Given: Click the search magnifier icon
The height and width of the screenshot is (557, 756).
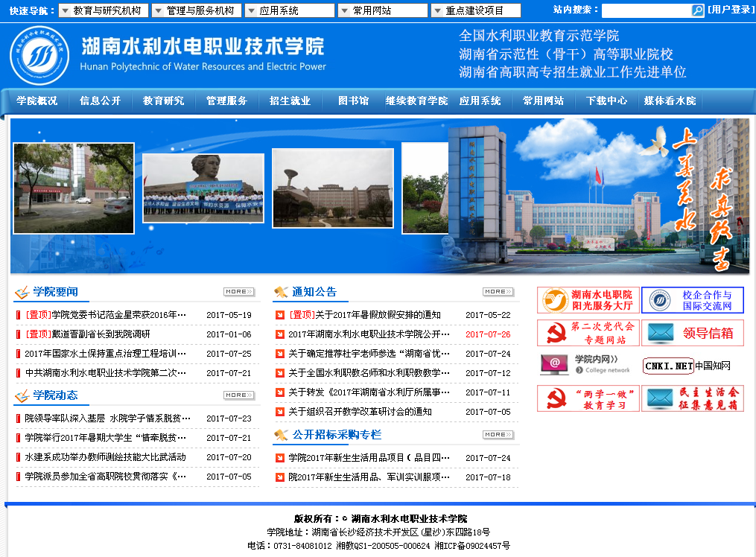Looking at the screenshot, I should pos(697,10).
